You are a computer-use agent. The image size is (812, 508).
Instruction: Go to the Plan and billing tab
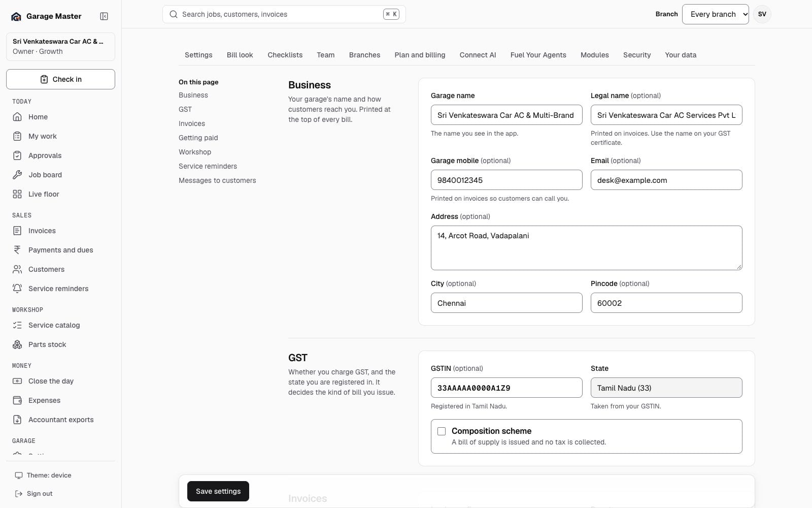click(420, 55)
